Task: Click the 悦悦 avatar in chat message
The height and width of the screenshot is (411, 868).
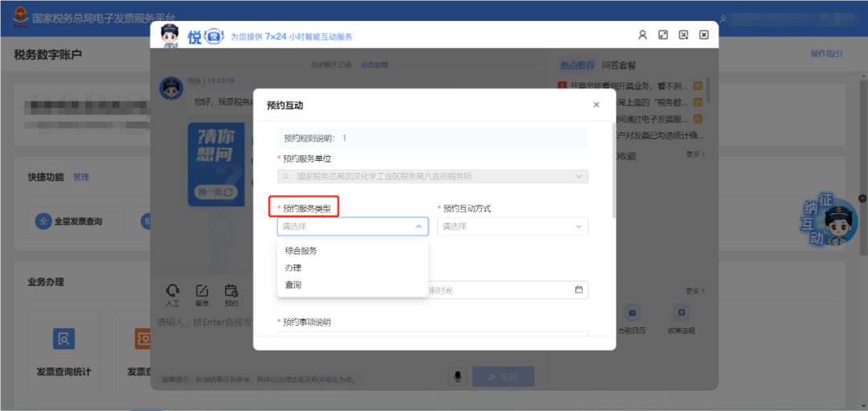Action: (171, 88)
